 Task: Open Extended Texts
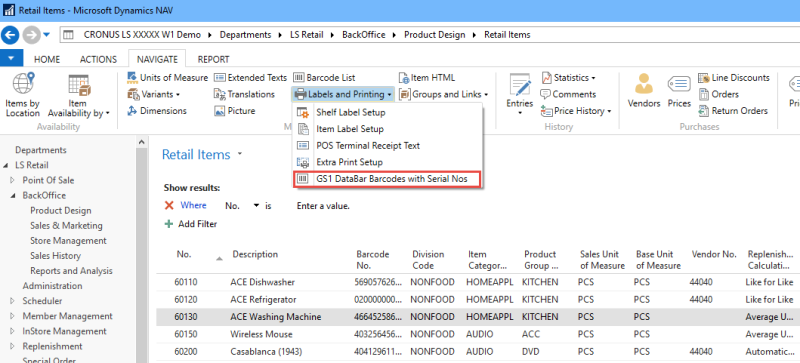pos(251,78)
